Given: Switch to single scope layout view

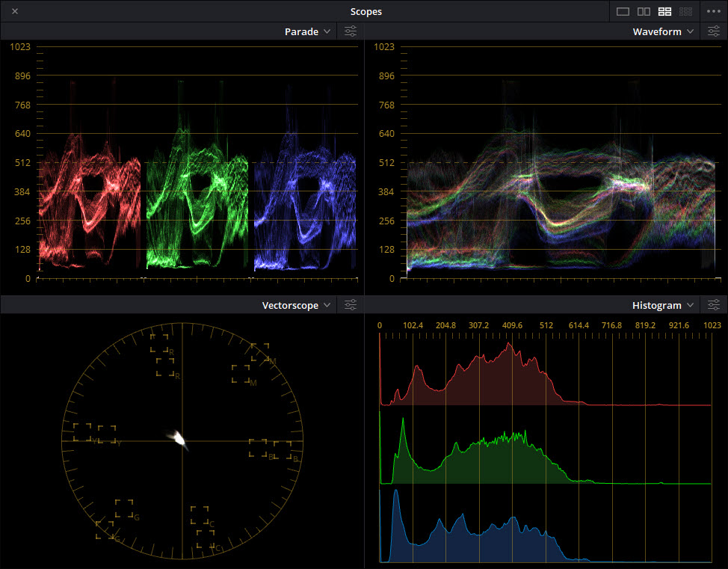Looking at the screenshot, I should pyautogui.click(x=623, y=11).
